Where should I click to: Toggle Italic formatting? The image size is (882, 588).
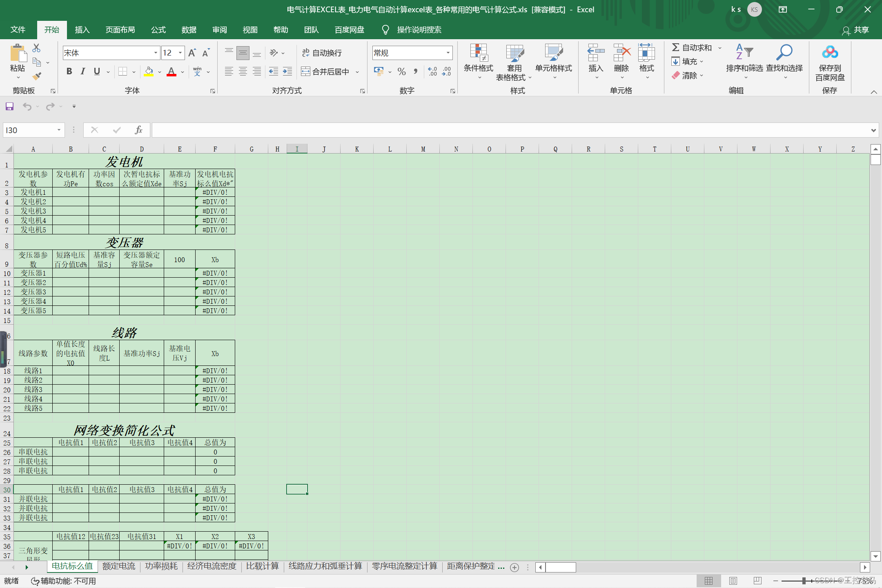(x=83, y=71)
